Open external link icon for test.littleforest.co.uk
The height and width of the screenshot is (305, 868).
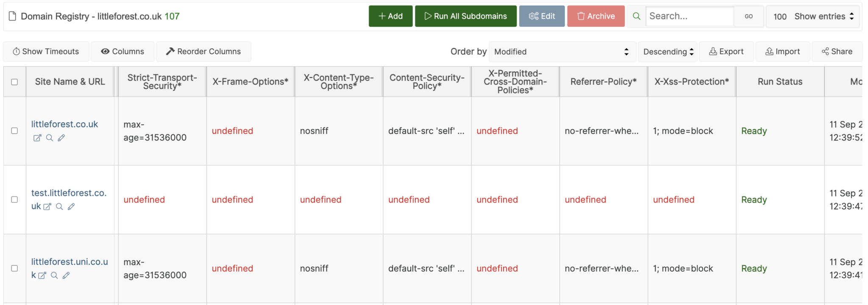[47, 206]
